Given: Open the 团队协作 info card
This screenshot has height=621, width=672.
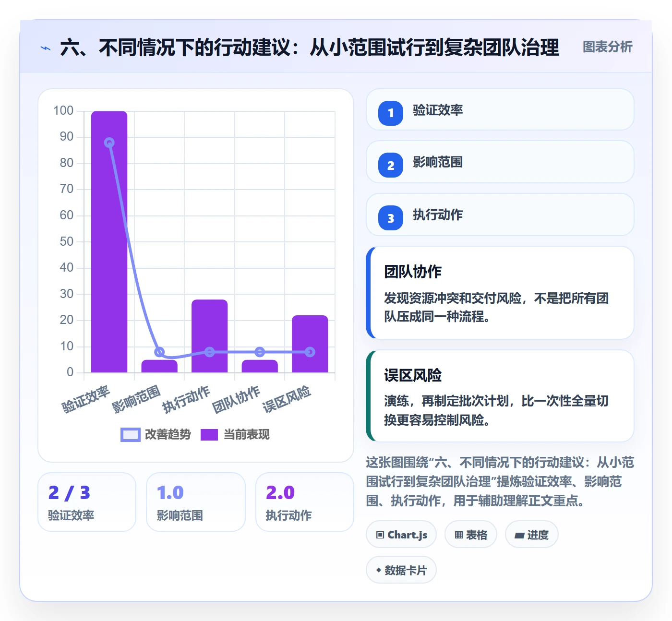Looking at the screenshot, I should (500, 293).
